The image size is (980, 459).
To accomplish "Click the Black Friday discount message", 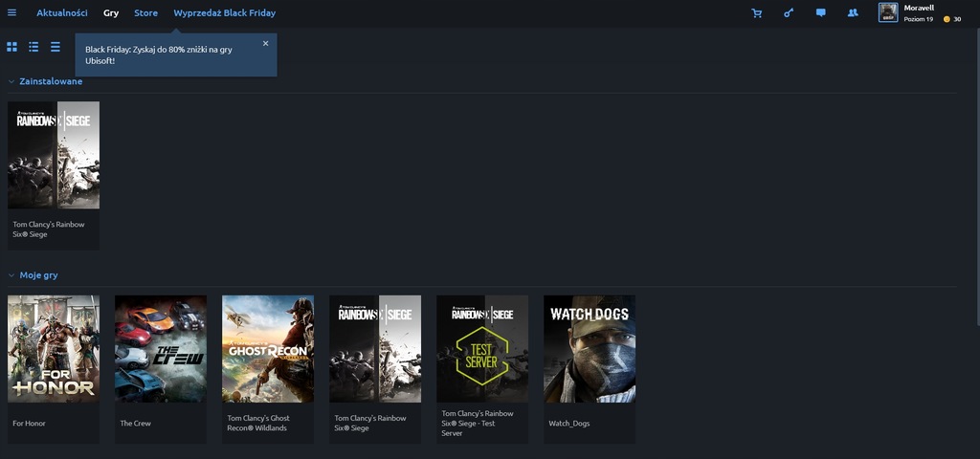I will pos(159,55).
